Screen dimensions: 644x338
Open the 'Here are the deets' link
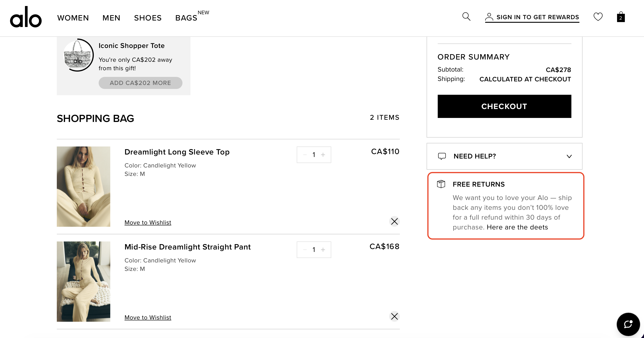517,227
